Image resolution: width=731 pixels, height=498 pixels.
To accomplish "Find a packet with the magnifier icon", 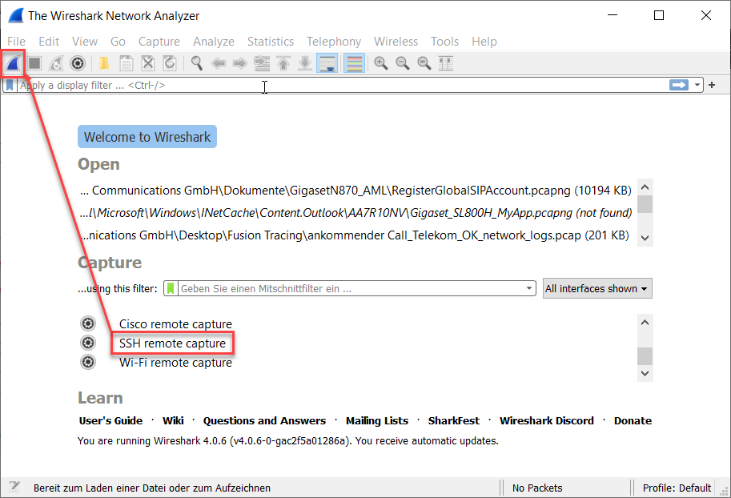I will [197, 63].
